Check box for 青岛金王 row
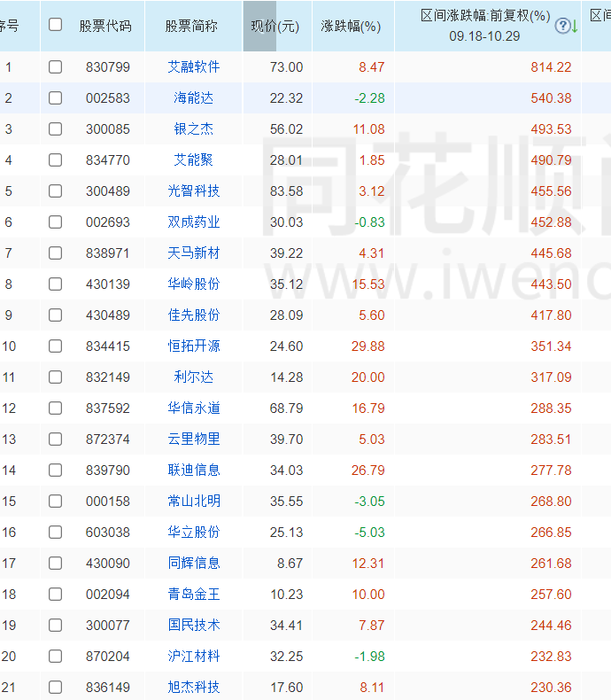Screen dimensions: 611x700 pyautogui.click(x=55, y=595)
